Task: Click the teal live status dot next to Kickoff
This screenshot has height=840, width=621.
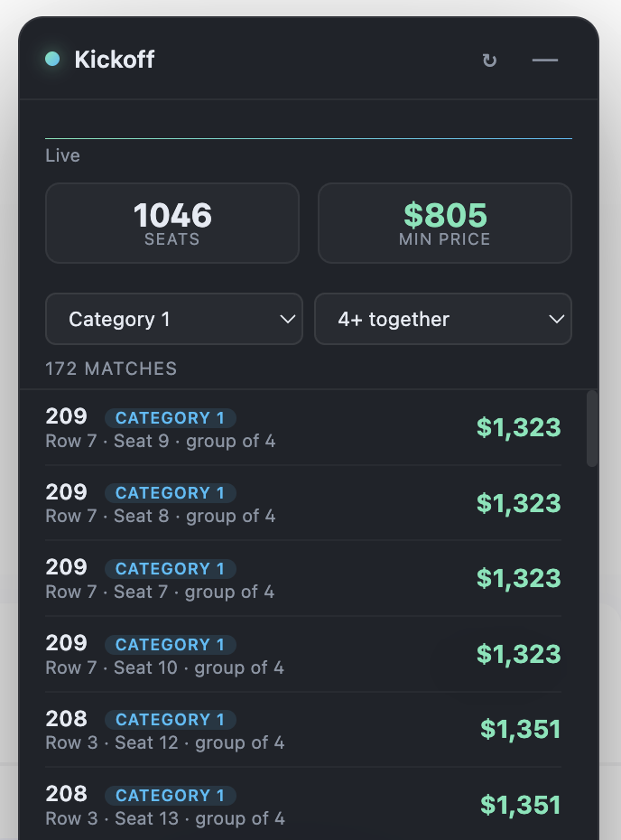Action: tap(51, 61)
